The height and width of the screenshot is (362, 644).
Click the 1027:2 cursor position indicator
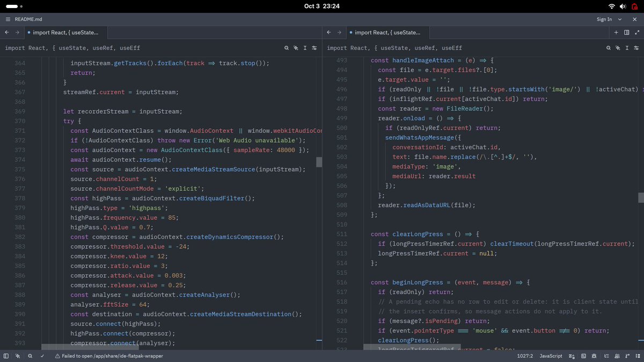(x=524, y=356)
